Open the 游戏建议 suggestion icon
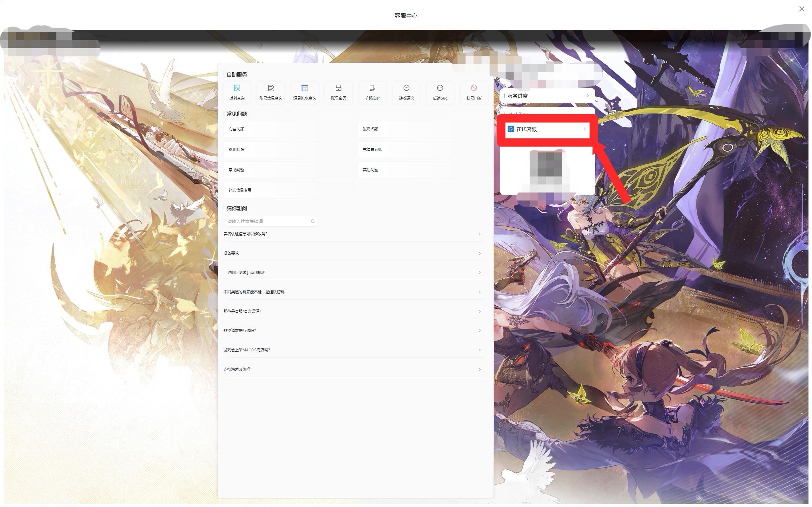The image size is (812, 507). [x=406, y=88]
